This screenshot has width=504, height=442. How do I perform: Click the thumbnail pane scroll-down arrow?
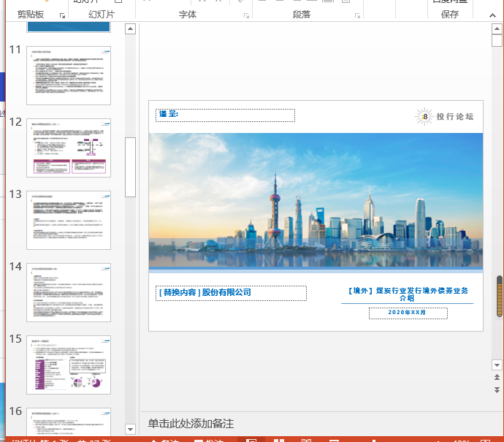click(x=130, y=429)
